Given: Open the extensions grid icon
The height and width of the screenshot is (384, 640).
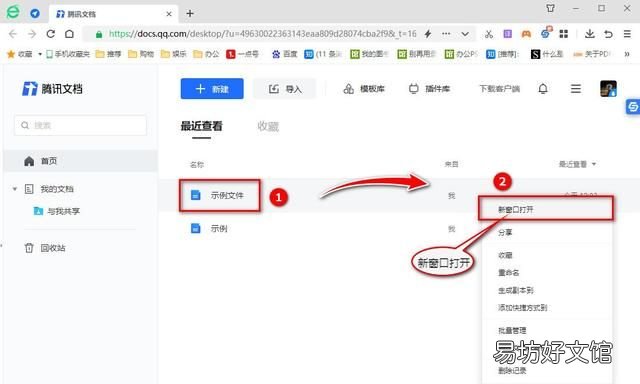Looking at the screenshot, I should [x=564, y=34].
